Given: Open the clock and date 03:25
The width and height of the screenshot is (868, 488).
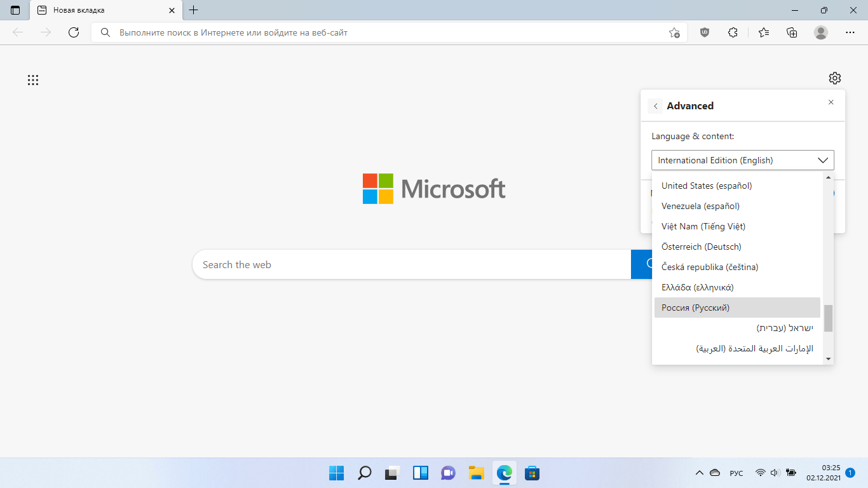Looking at the screenshot, I should (823, 472).
